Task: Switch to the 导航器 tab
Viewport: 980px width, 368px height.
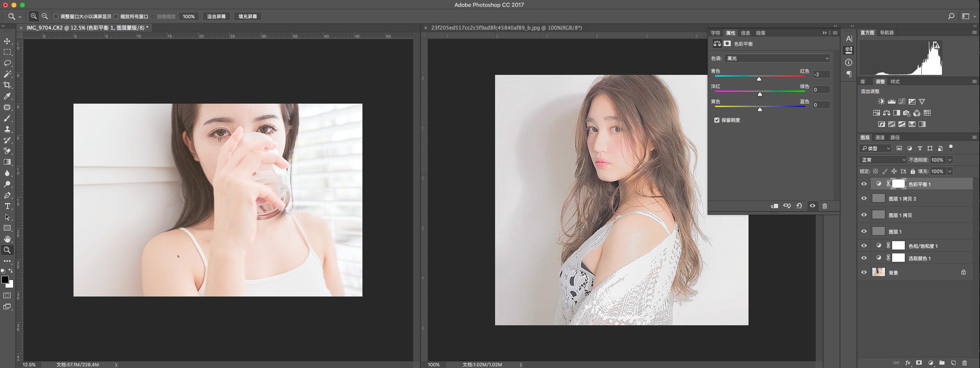Action: point(887,33)
